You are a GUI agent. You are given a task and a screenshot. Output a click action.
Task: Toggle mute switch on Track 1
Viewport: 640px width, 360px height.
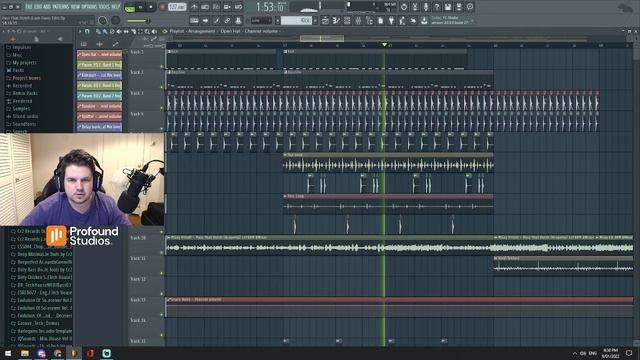tap(161, 66)
